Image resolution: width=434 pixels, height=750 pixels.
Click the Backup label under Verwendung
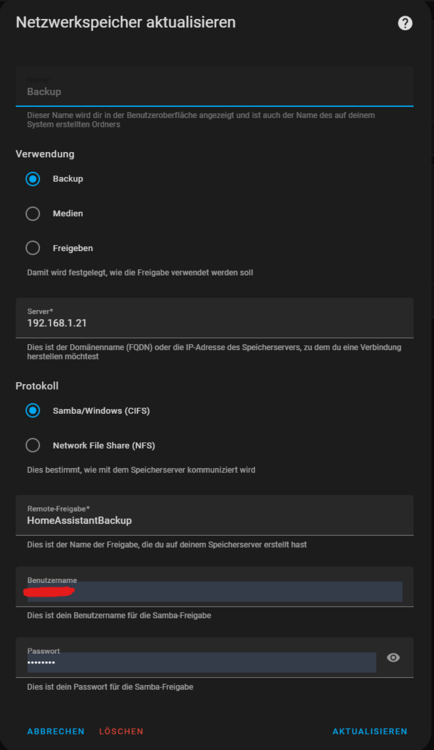[68, 179]
